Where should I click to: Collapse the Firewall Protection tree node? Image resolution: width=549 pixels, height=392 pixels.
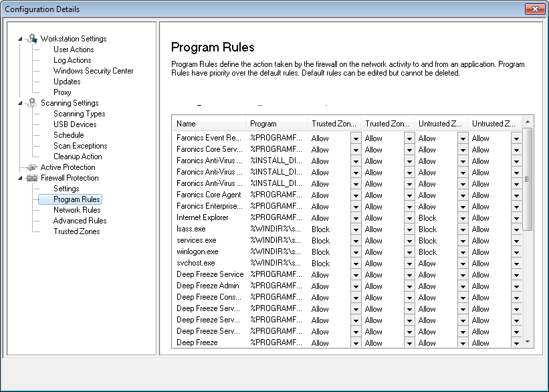pyautogui.click(x=20, y=178)
